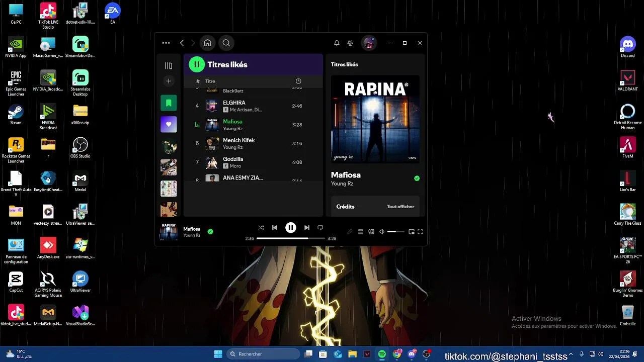
Task: Open Mafiosa title in the now playing panel
Action: click(x=346, y=175)
